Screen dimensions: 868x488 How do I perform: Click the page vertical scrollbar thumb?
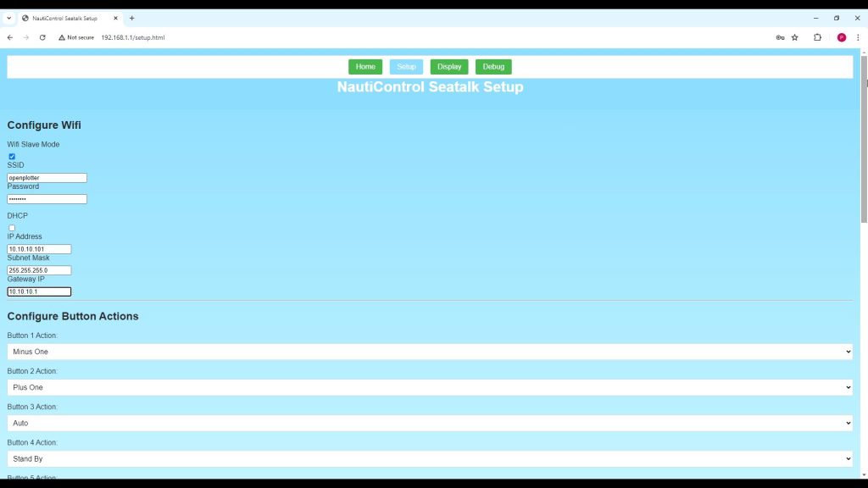pyautogui.click(x=864, y=140)
